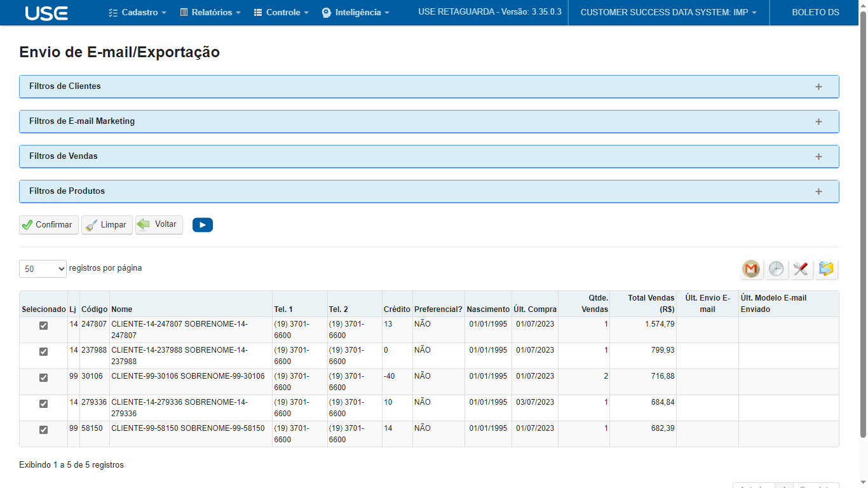Uncheck the row of client 279336
This screenshot has width=868, height=488.
tap(43, 403)
